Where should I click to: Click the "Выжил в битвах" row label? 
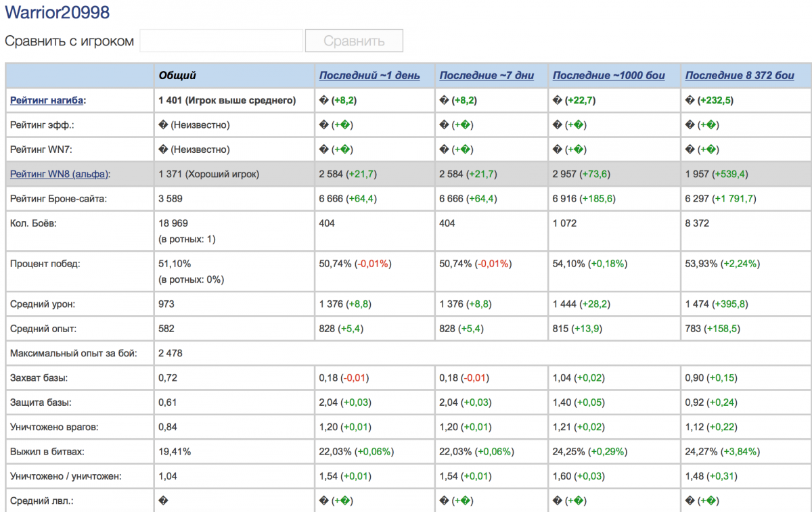pyautogui.click(x=47, y=451)
